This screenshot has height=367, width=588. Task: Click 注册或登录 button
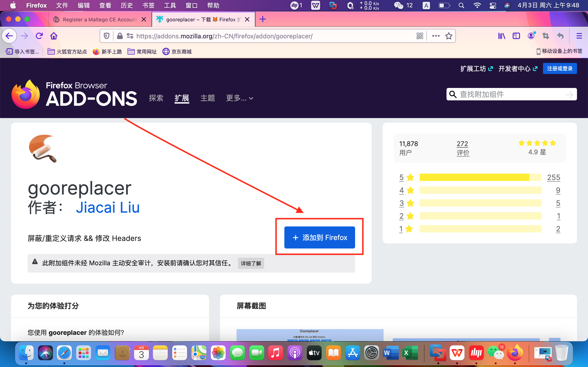tap(560, 68)
